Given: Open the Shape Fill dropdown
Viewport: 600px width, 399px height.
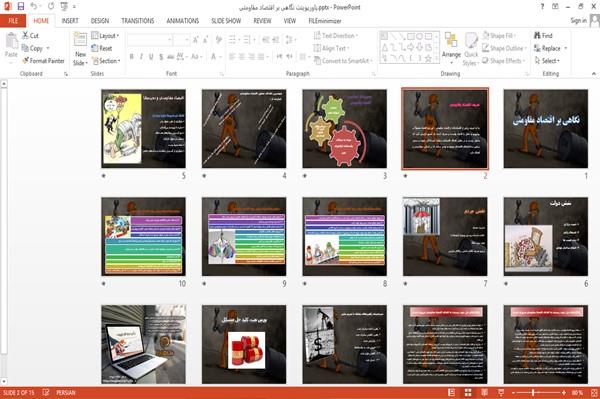Looking at the screenshot, I should coord(499,36).
